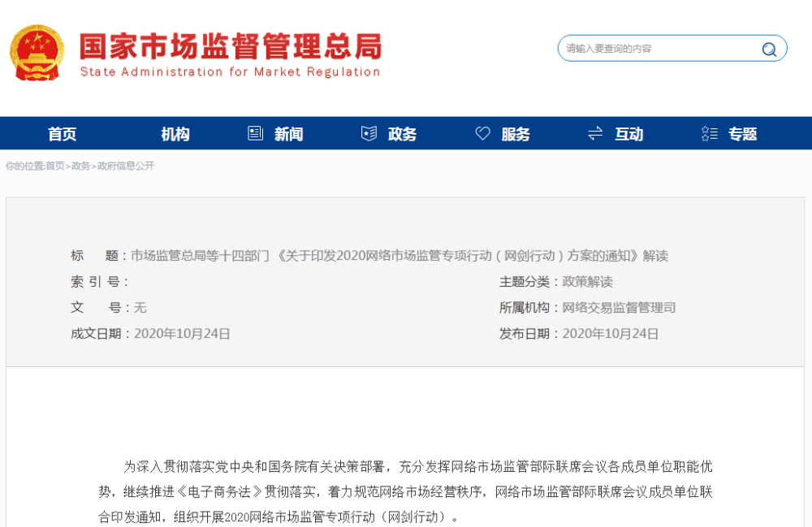The width and height of the screenshot is (812, 527).
Task: Click the heart icon beside 服务
Action: click(482, 134)
